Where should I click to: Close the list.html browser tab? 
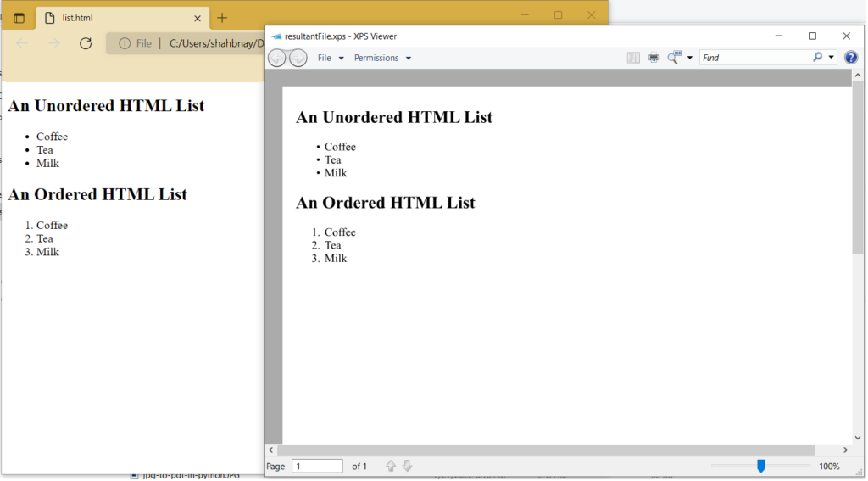[x=198, y=18]
